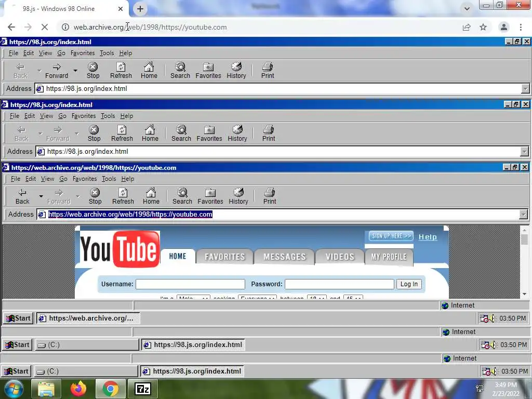Focus YouTube Password field
Screen dimensions: 532x399
click(x=339, y=284)
